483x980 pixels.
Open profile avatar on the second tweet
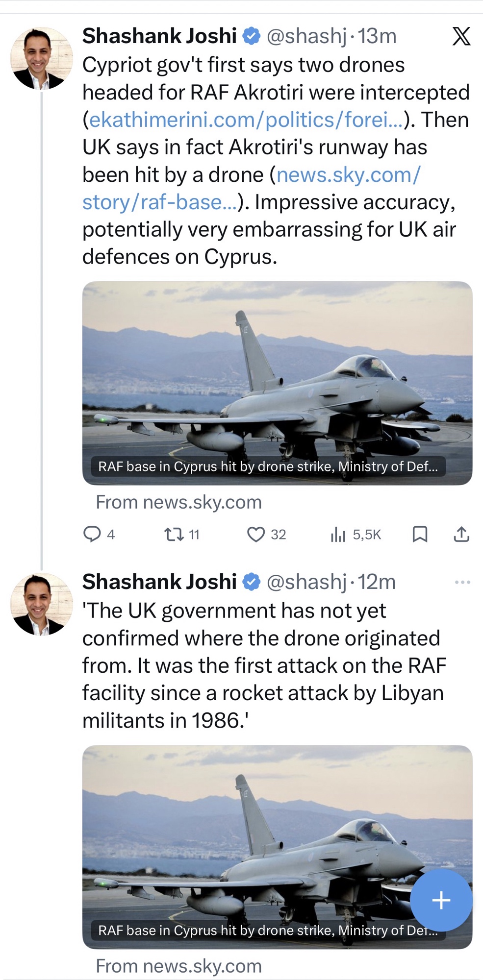[x=42, y=604]
